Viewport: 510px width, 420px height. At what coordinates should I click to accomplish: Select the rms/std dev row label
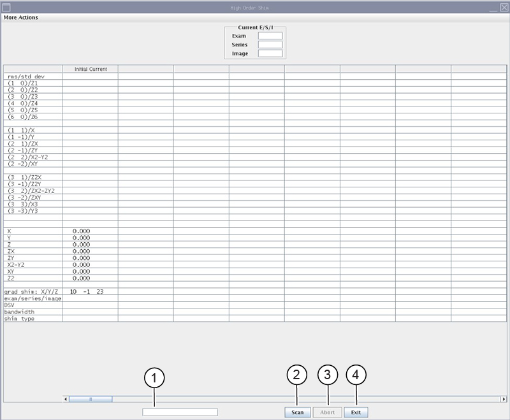[x=33, y=76]
